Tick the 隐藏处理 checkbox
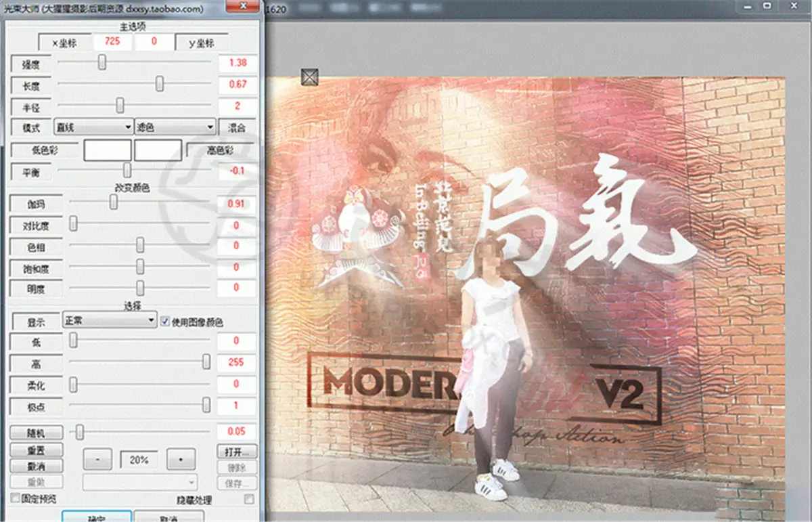 (x=249, y=499)
